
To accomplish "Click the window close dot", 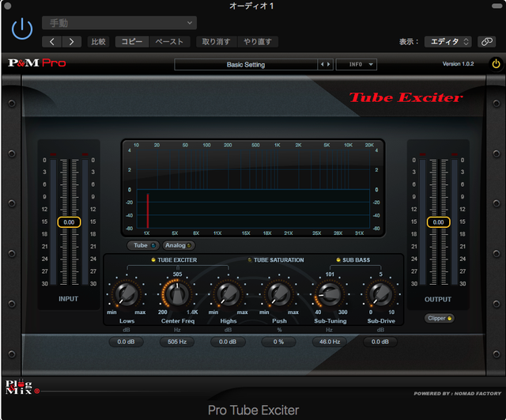I will point(8,6).
